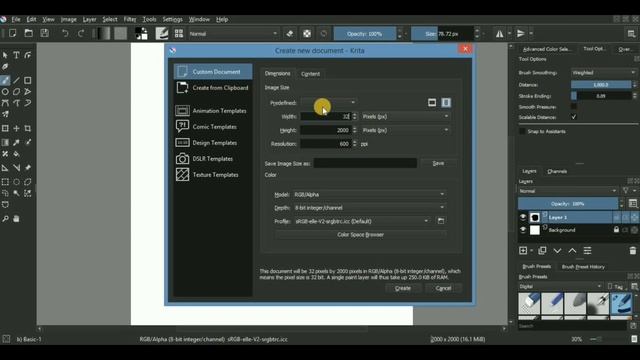Screen dimensions: 640x360
Task: Select the Move tool
Action: point(16,129)
